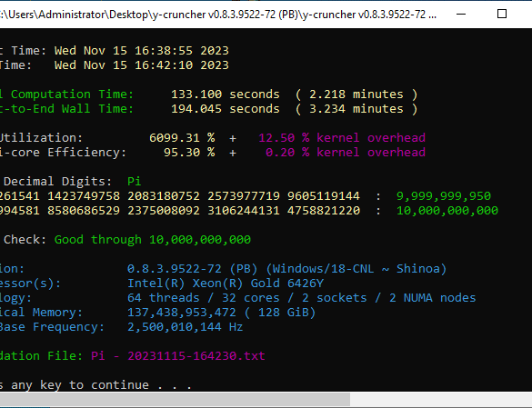Click the 6099.31 % utilization value

[x=182, y=138]
